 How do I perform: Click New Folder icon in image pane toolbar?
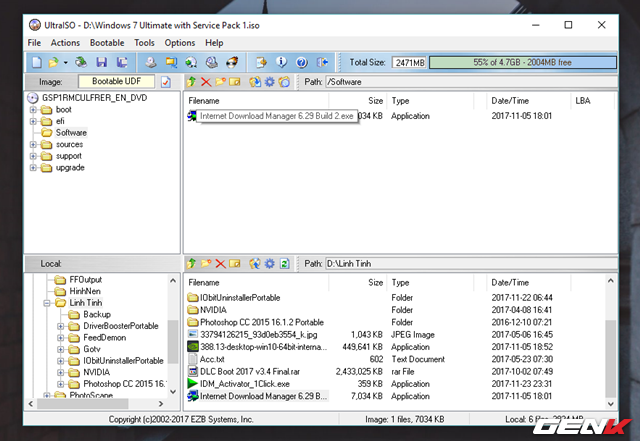coord(220,82)
